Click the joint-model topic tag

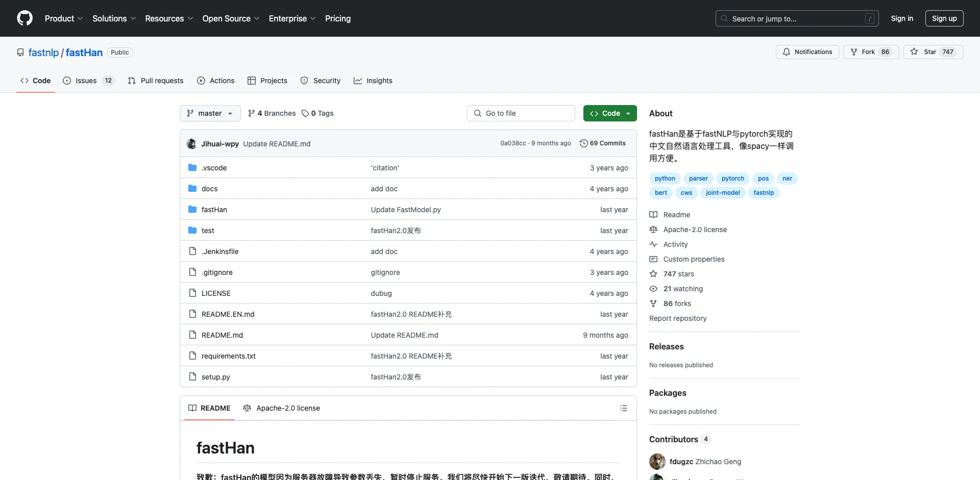pos(723,193)
